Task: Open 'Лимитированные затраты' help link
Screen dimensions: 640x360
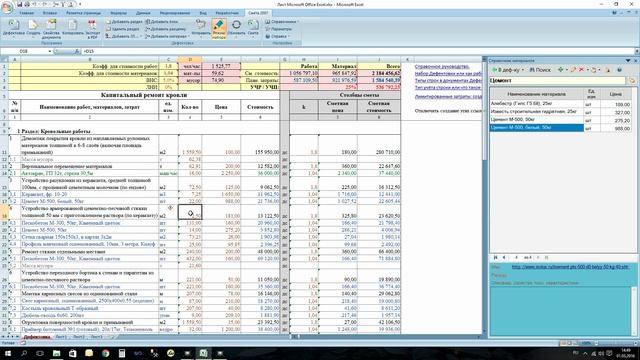Action: [x=448, y=96]
